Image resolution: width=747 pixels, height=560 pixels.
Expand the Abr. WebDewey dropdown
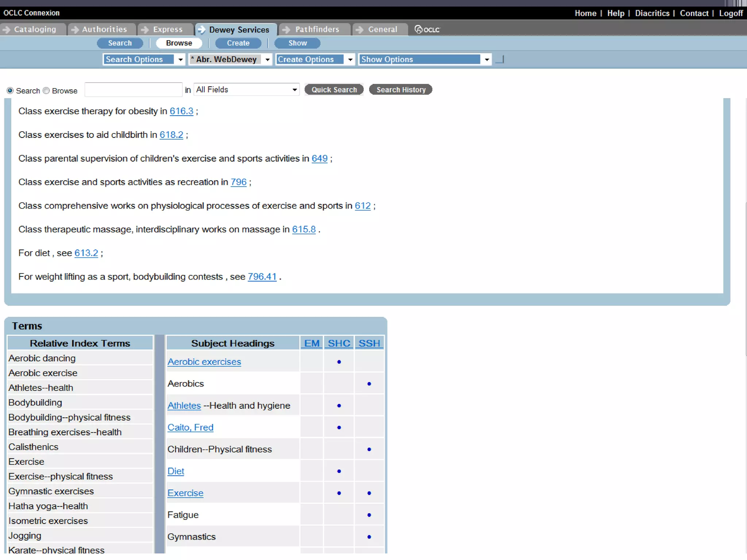tap(267, 59)
